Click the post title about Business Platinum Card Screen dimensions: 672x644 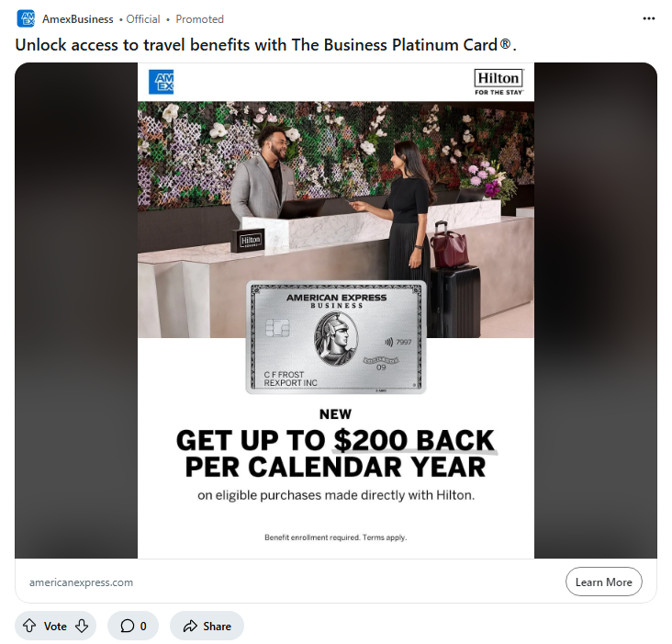point(266,44)
